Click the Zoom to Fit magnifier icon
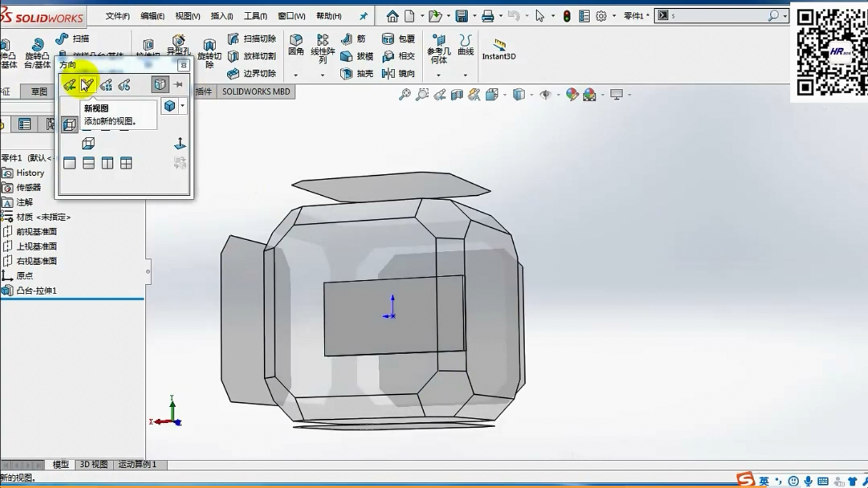868x488 pixels. coord(405,95)
